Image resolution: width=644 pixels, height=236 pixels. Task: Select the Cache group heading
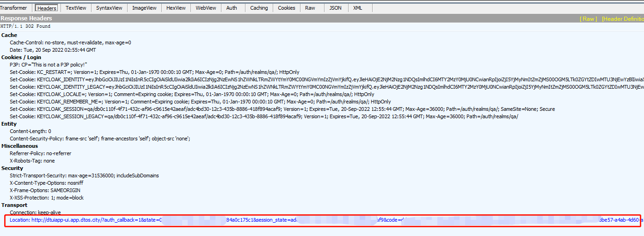[x=9, y=35]
